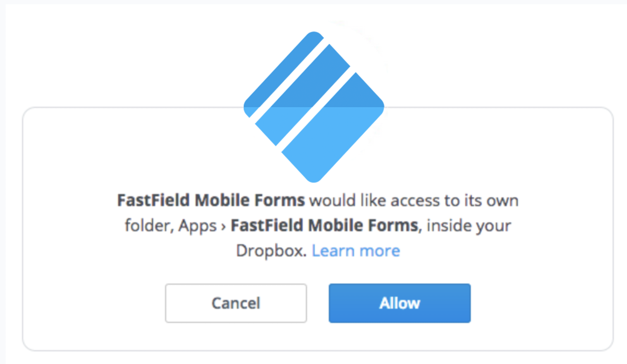Click Cancel to deny the permission request
Viewport: 627px width, 364px height.
236,303
